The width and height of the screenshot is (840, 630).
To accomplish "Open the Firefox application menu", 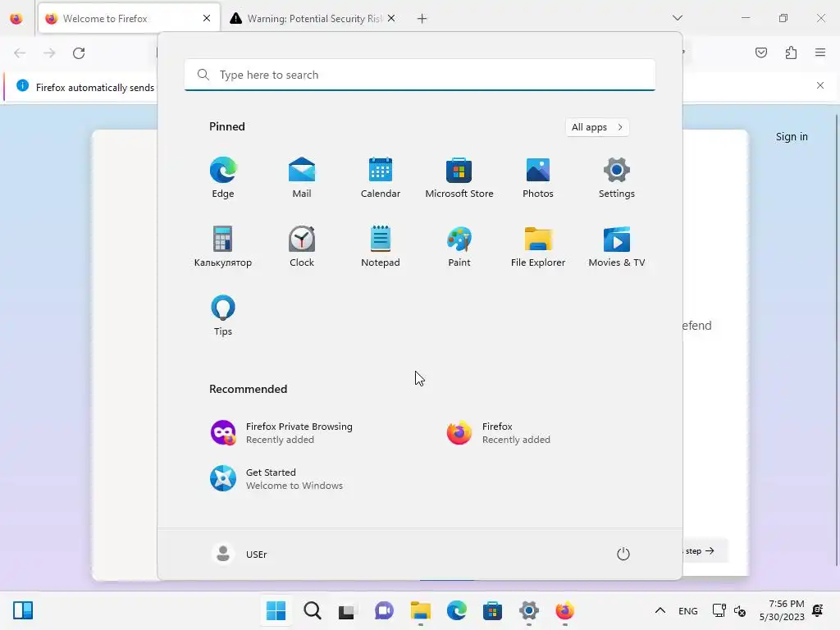I will click(x=820, y=52).
